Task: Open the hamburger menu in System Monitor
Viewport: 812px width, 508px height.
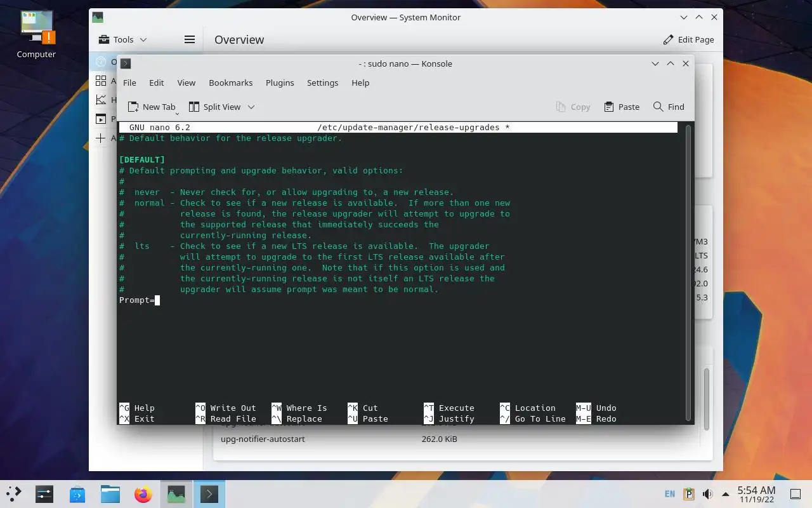Action: coord(189,39)
